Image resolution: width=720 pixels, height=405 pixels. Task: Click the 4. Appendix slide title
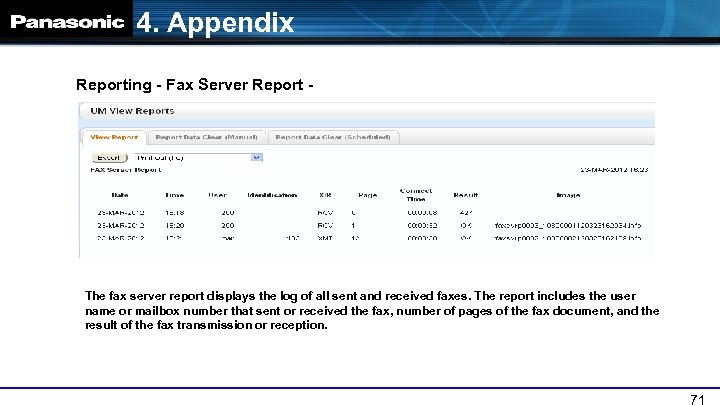[x=215, y=22]
